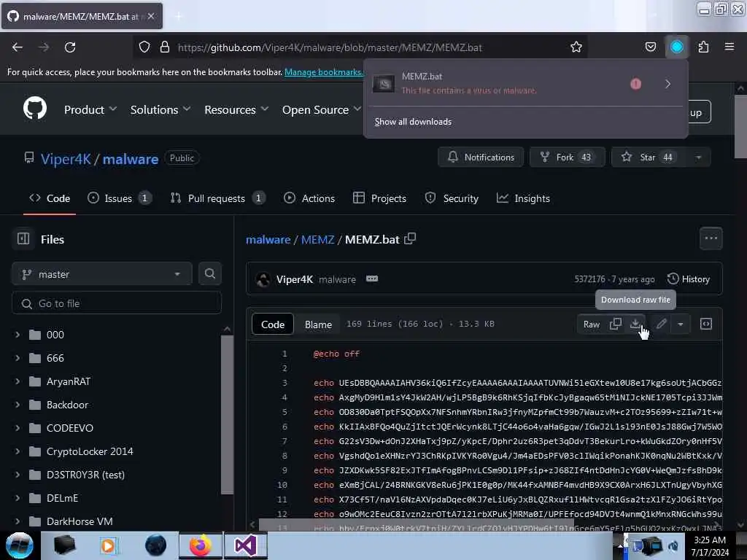The height and width of the screenshot is (560, 747).
Task: Open the media player taskbar icon
Action: tap(109, 545)
